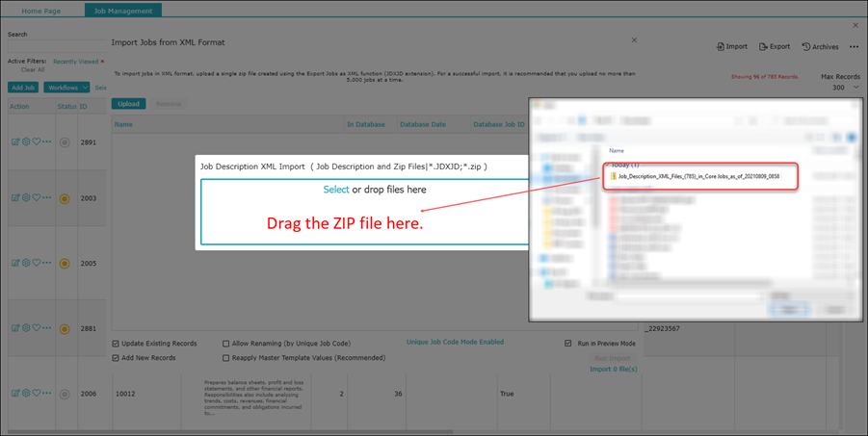Expand the Workflows dropdown
The width and height of the screenshot is (868, 436).
66,88
